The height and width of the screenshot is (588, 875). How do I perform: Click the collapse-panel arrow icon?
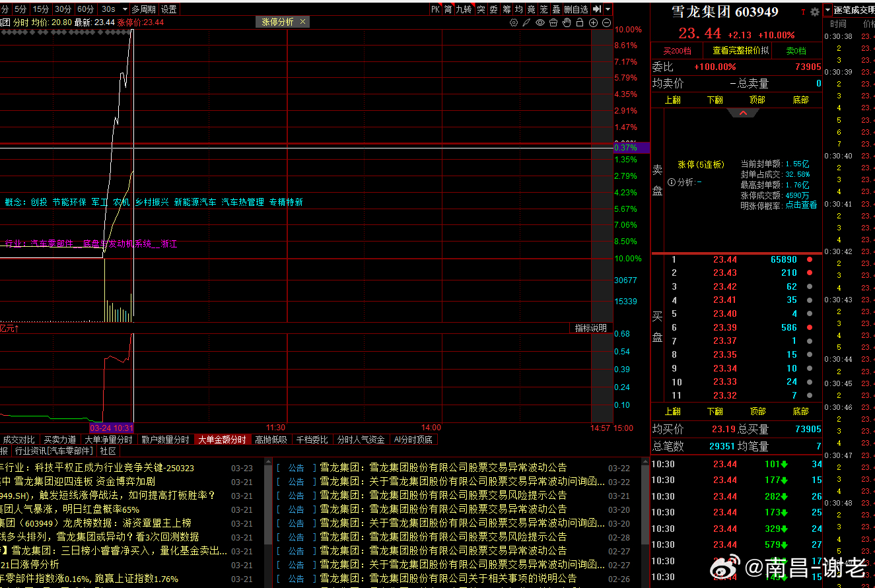point(596,9)
